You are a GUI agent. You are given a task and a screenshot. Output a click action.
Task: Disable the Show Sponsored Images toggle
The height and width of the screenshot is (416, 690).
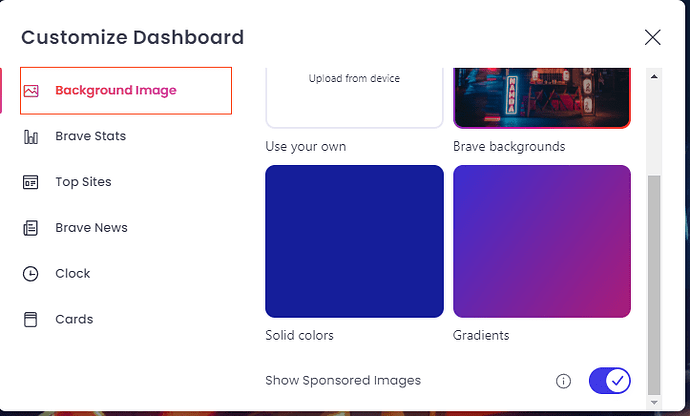[x=609, y=380]
